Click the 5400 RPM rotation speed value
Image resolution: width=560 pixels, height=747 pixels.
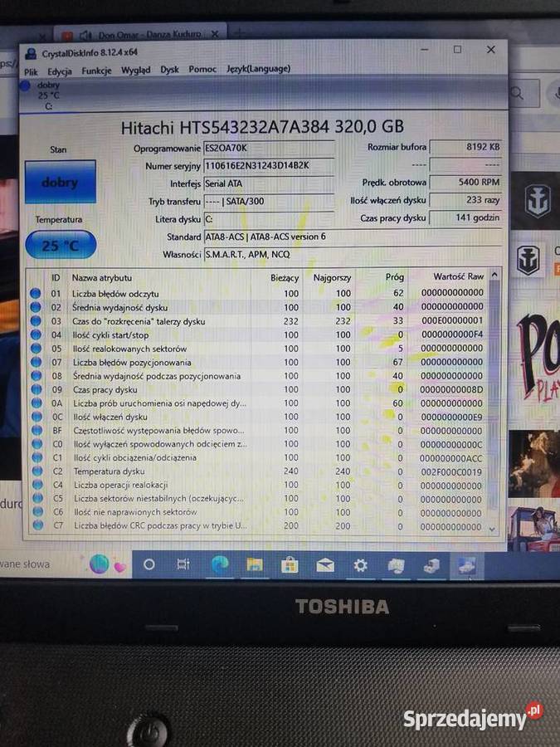click(465, 182)
